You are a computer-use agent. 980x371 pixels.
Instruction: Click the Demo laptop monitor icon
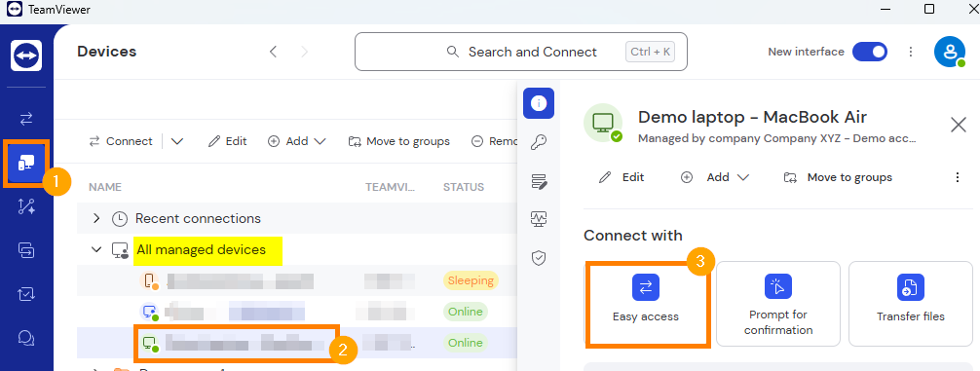tap(604, 122)
